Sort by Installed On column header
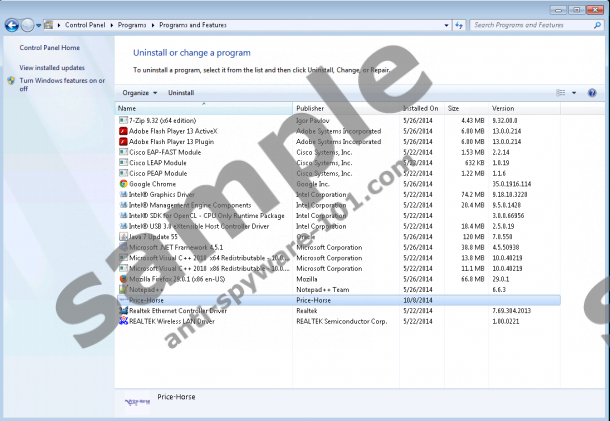Viewport: 610px width, 421px height. point(421,108)
